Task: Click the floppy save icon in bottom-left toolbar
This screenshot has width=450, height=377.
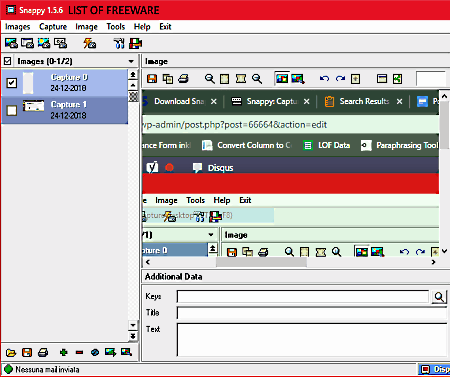Action: tap(27, 352)
